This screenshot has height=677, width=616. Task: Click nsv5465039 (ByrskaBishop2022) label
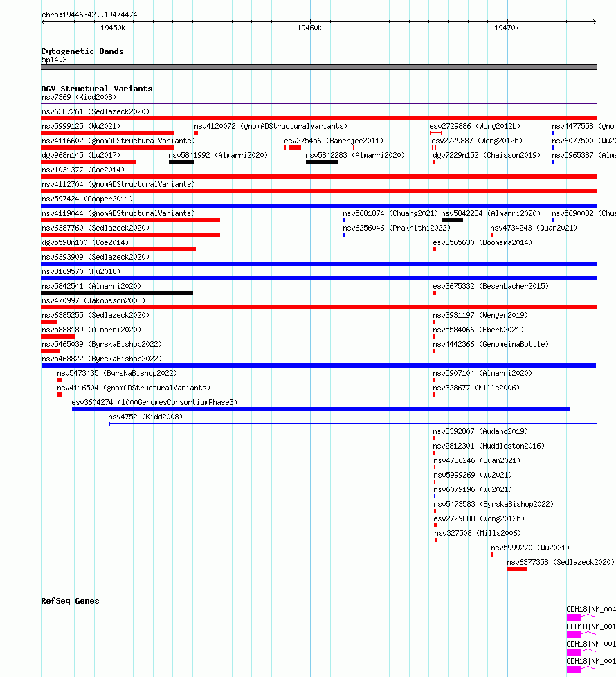click(102, 345)
